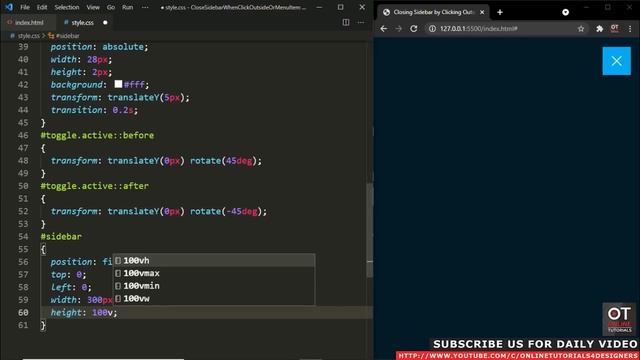This screenshot has height=360, width=640.
Task: Open the File menu
Action: (25, 7)
